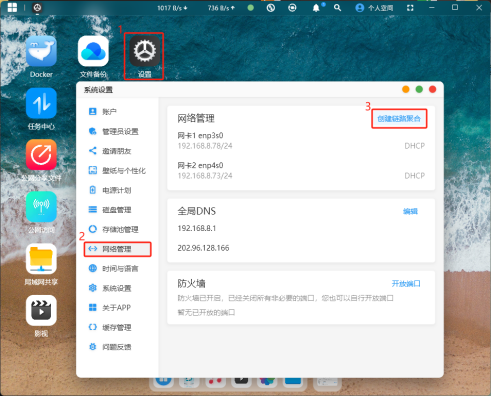Go to 账户 settings section
The width and height of the screenshot is (492, 396).
coord(118,111)
